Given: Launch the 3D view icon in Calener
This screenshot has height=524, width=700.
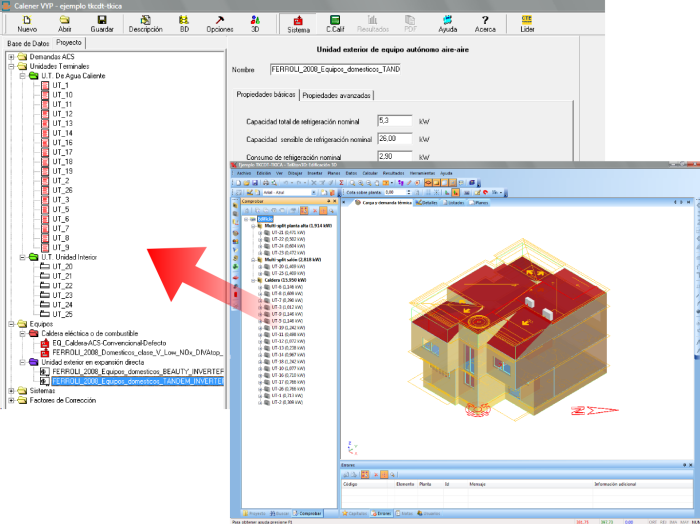Looking at the screenshot, I should [x=255, y=24].
